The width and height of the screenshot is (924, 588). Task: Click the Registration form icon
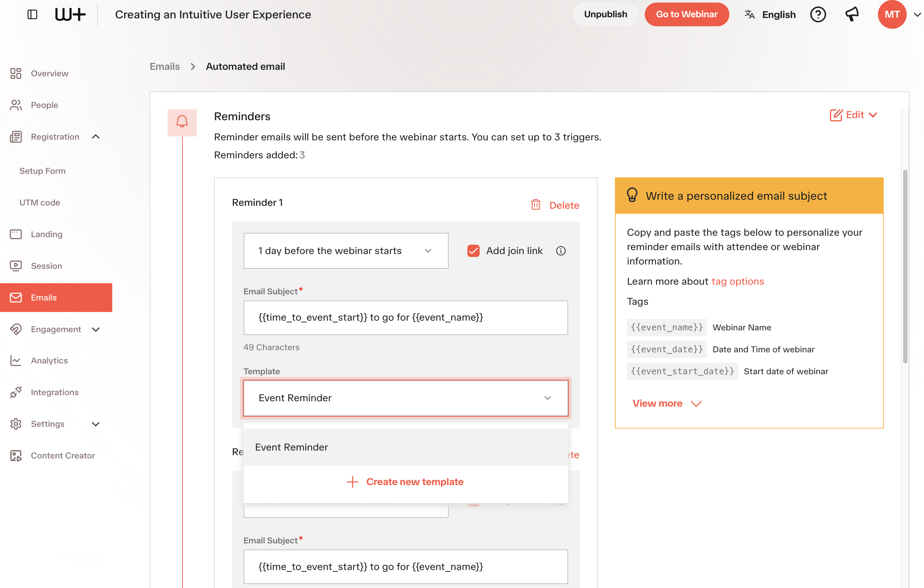pos(16,137)
